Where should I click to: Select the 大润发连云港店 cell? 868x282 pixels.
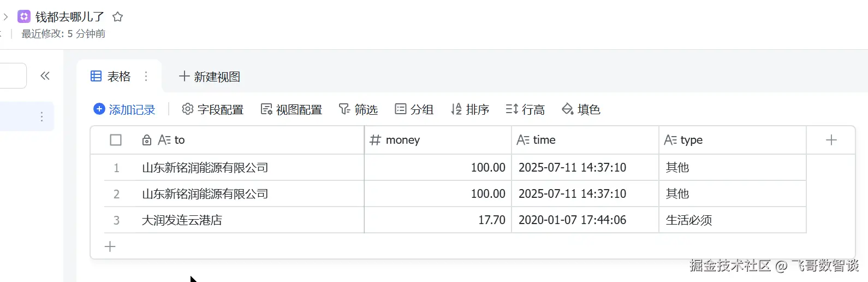click(x=182, y=220)
